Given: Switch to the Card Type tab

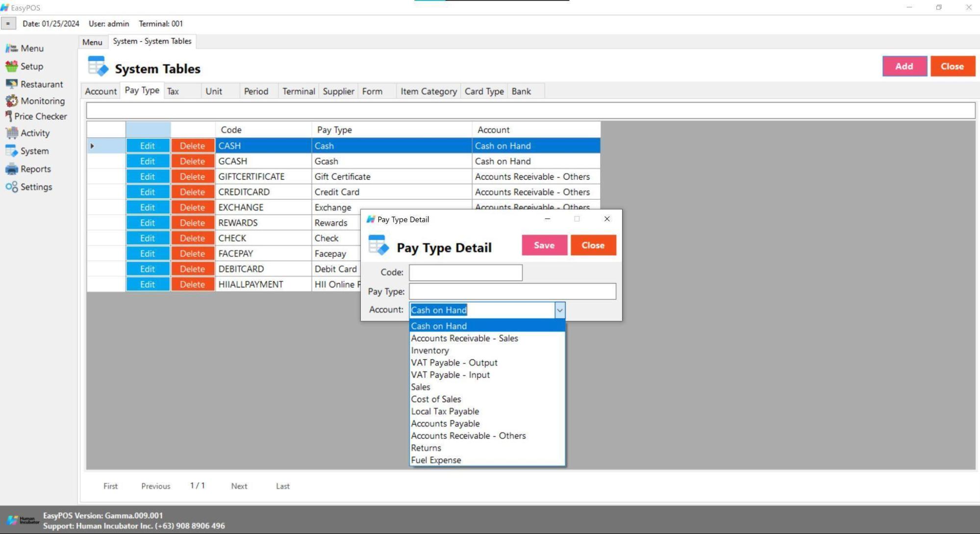Looking at the screenshot, I should click(x=483, y=91).
